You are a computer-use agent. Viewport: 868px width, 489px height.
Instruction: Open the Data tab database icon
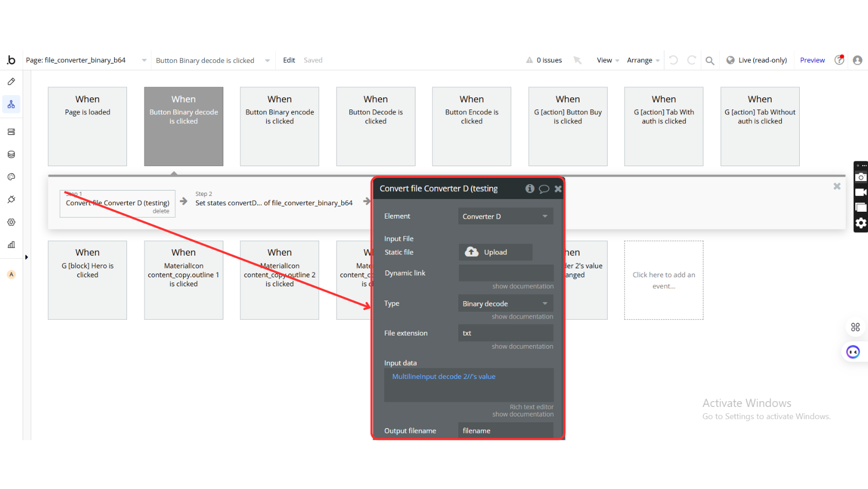(11, 155)
